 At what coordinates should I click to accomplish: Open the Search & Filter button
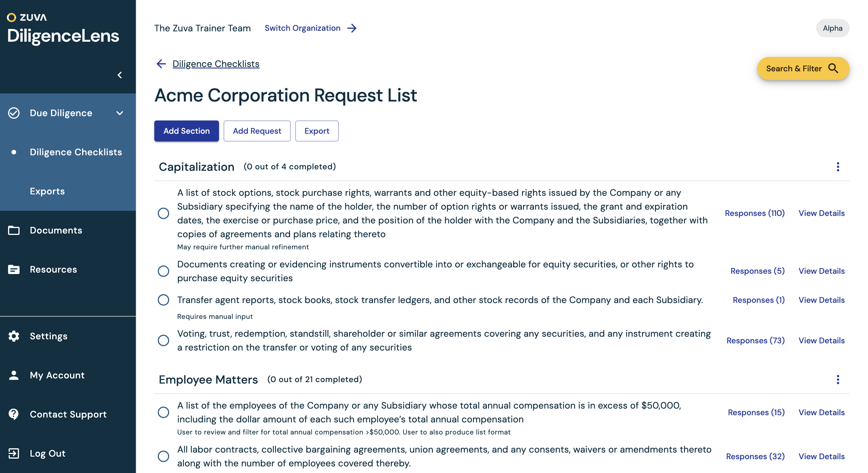pyautogui.click(x=803, y=69)
